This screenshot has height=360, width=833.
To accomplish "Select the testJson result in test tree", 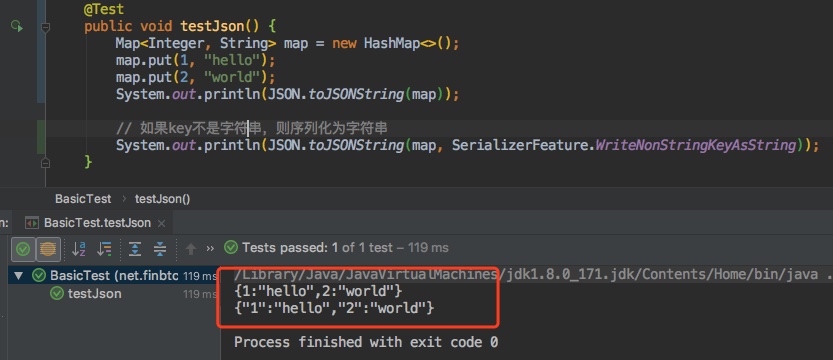I will pyautogui.click(x=95, y=294).
